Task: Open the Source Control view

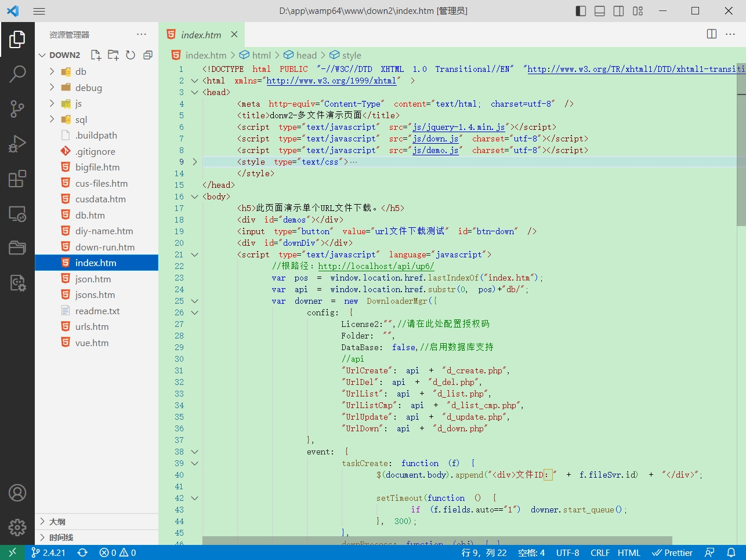Action: pyautogui.click(x=17, y=108)
